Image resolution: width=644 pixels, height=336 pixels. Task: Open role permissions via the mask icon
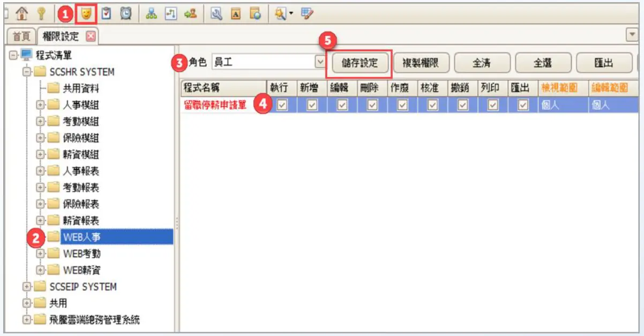86,15
